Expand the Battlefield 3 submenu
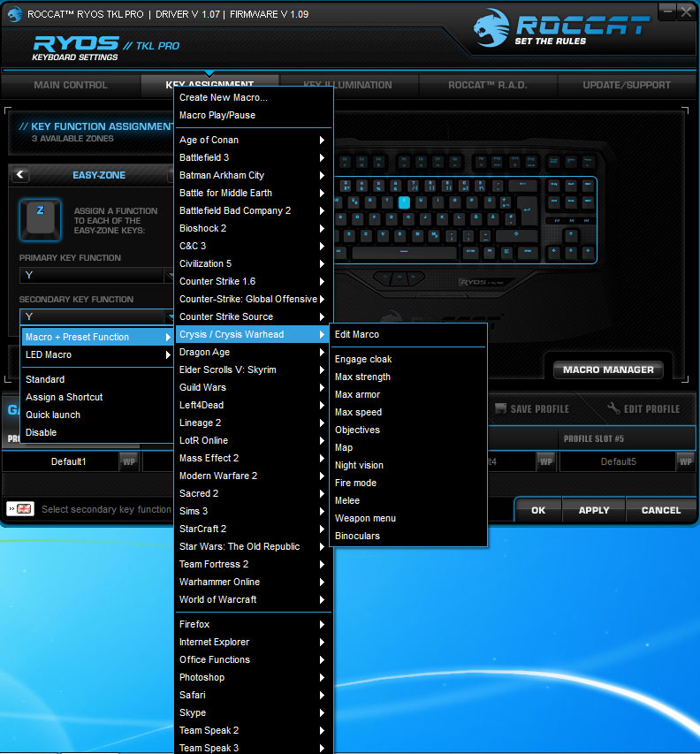Screen dimensions: 700x754 coord(253,157)
